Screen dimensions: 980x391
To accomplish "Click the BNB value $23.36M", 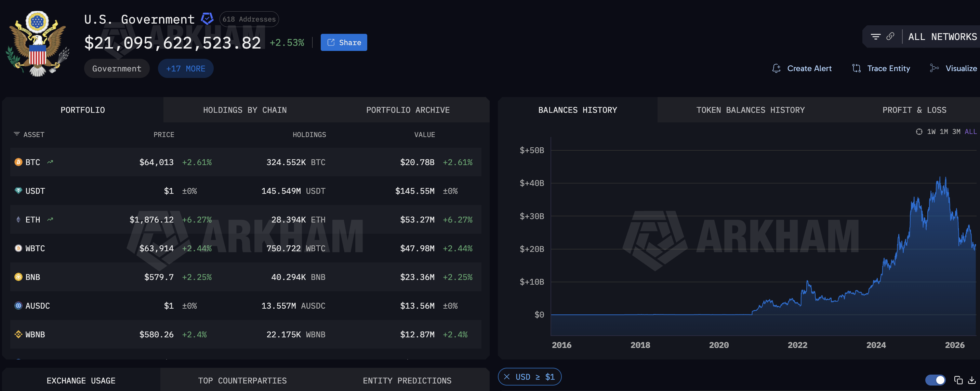I will pyautogui.click(x=417, y=277).
